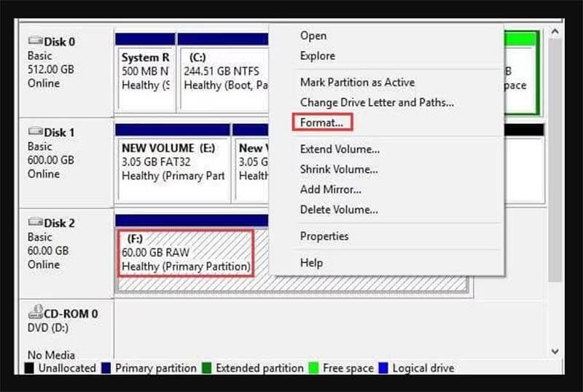Click Help in the context menu
The image size is (583, 392).
click(x=311, y=262)
